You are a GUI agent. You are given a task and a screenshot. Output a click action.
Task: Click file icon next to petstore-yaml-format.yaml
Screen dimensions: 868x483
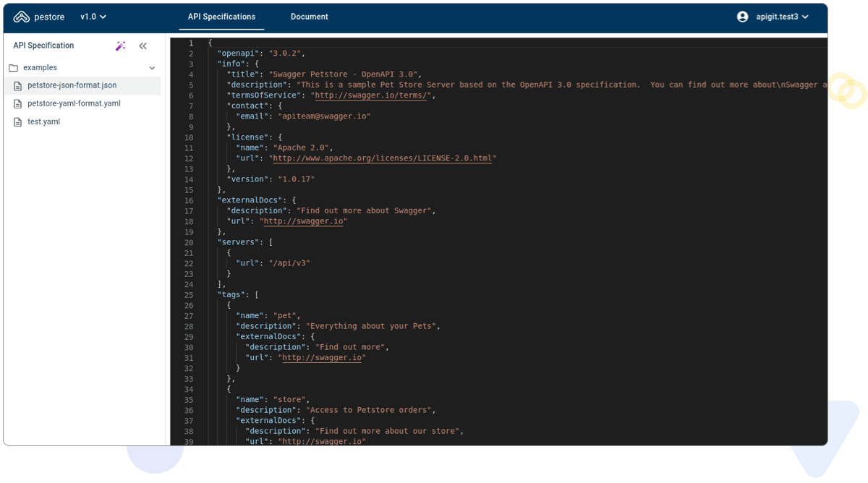[18, 104]
